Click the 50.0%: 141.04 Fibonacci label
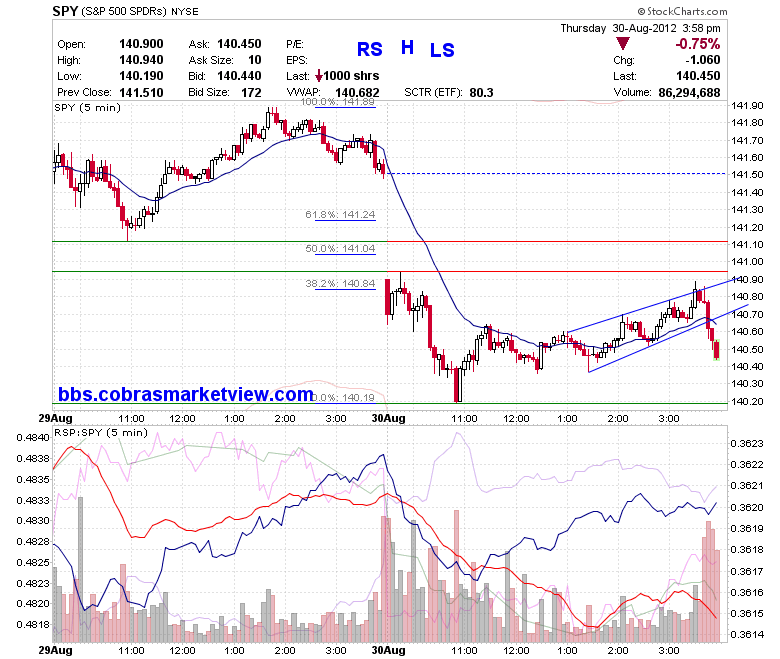780x659 pixels. click(x=340, y=248)
